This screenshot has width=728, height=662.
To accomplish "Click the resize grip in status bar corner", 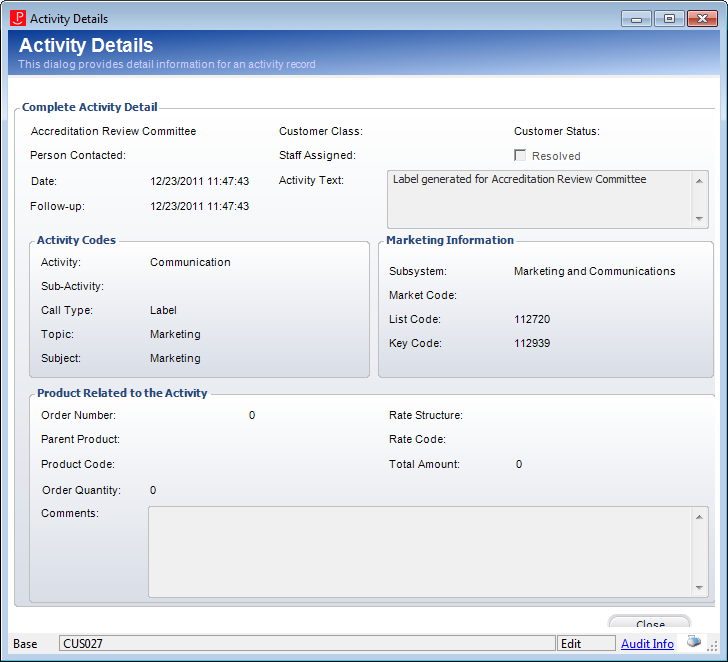I will coord(713,645).
